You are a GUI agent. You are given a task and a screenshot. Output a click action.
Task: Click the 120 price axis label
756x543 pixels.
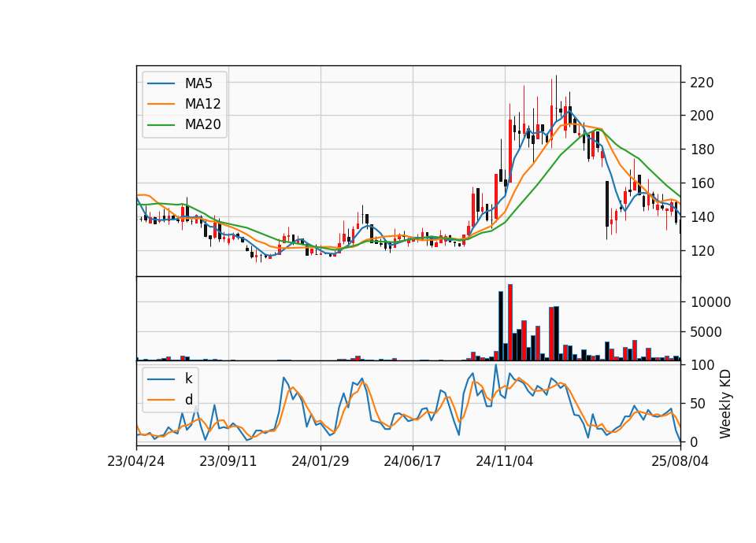coord(702,250)
